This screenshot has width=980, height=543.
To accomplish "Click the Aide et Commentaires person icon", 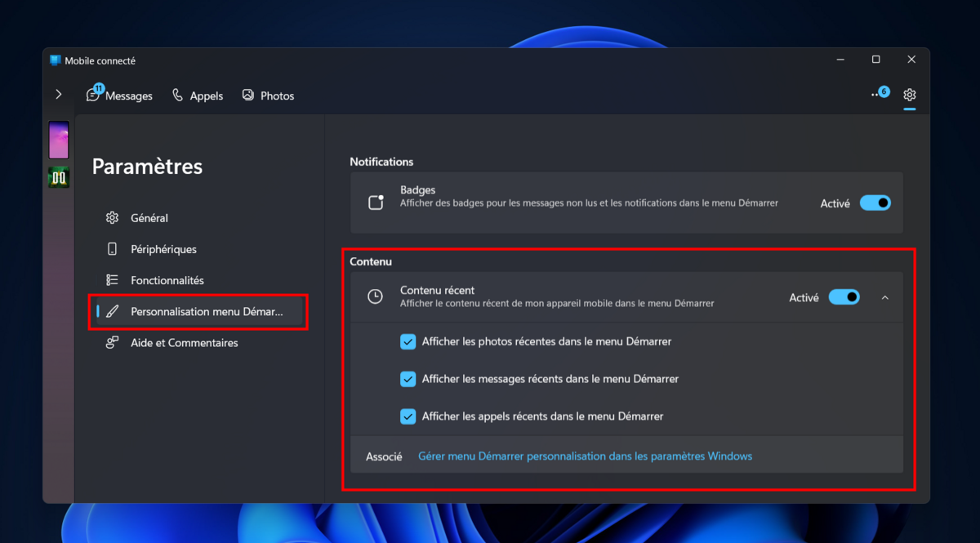I will (x=113, y=343).
